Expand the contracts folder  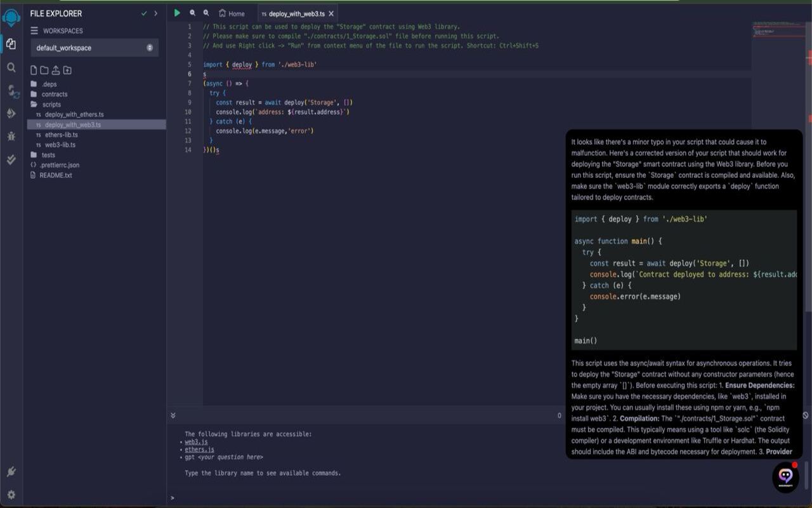pos(54,94)
